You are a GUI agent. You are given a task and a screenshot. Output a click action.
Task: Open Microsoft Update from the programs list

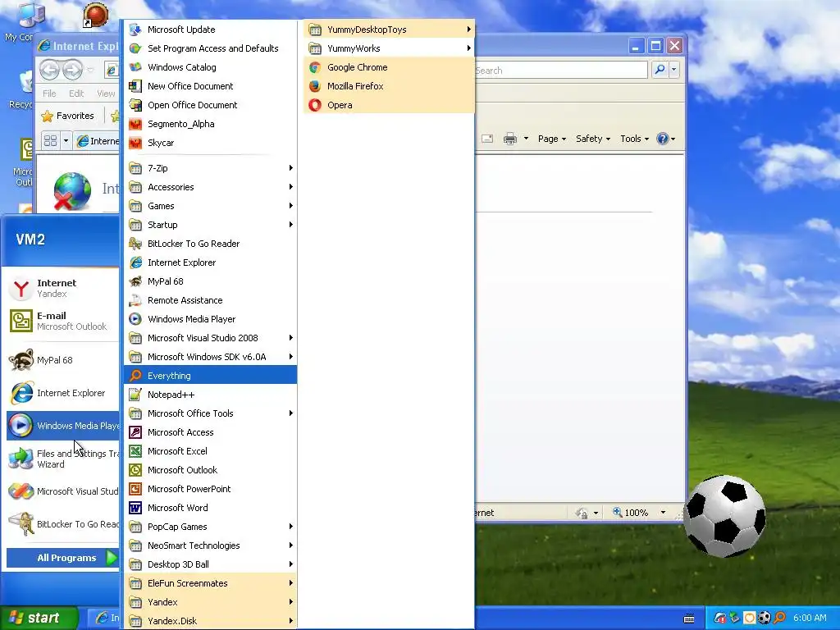pos(210,30)
